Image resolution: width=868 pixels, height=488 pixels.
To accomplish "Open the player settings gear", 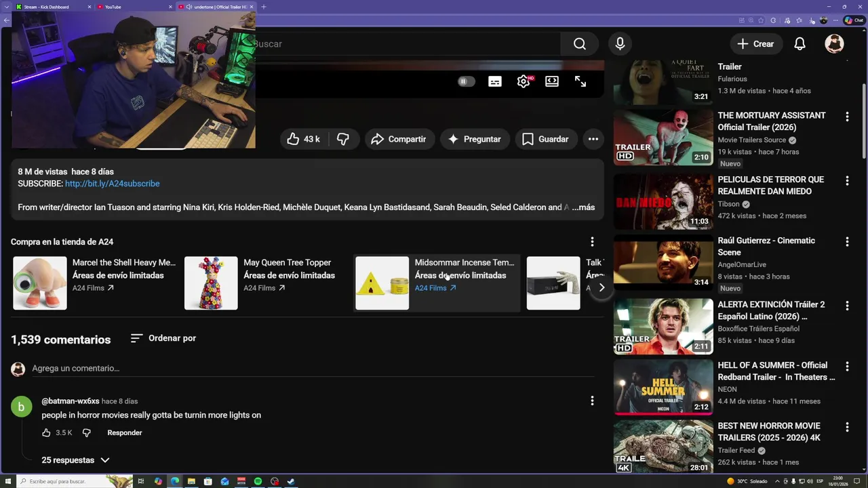I will 524,81.
